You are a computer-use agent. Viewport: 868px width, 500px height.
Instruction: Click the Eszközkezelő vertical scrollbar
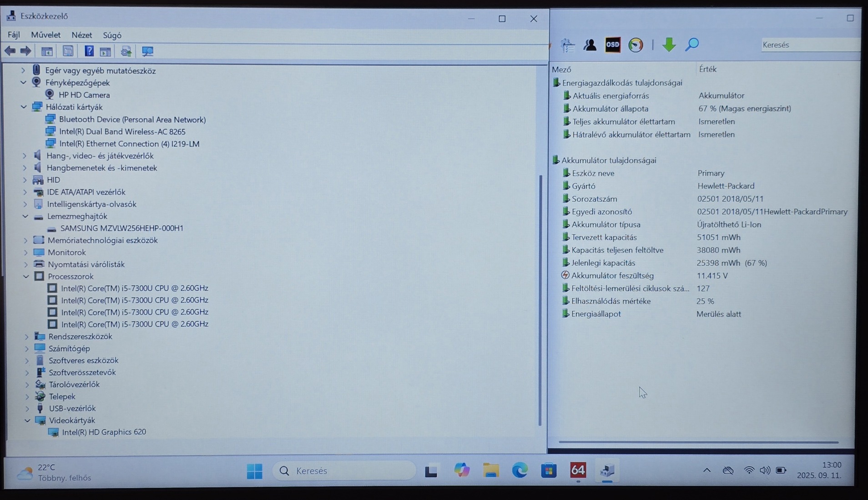pos(540,300)
